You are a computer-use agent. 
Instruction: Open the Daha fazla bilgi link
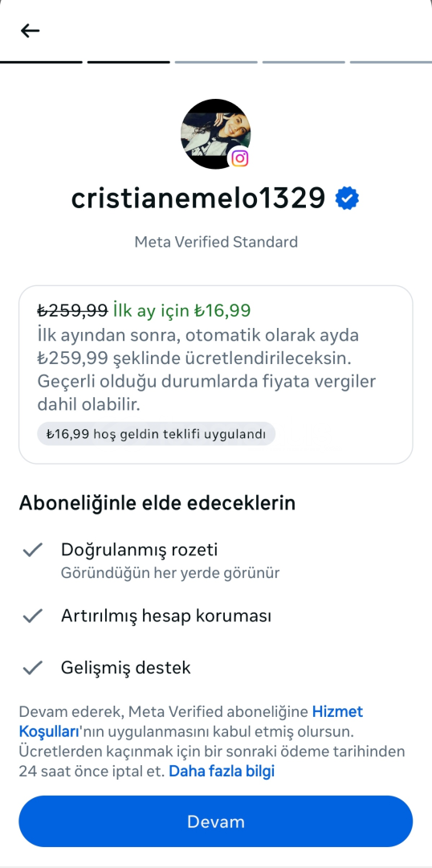(222, 771)
